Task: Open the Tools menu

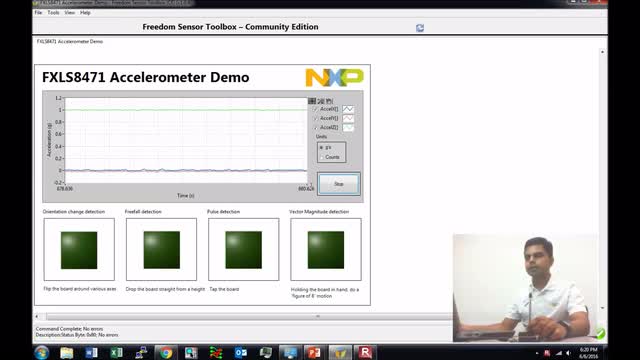Action: click(53, 13)
